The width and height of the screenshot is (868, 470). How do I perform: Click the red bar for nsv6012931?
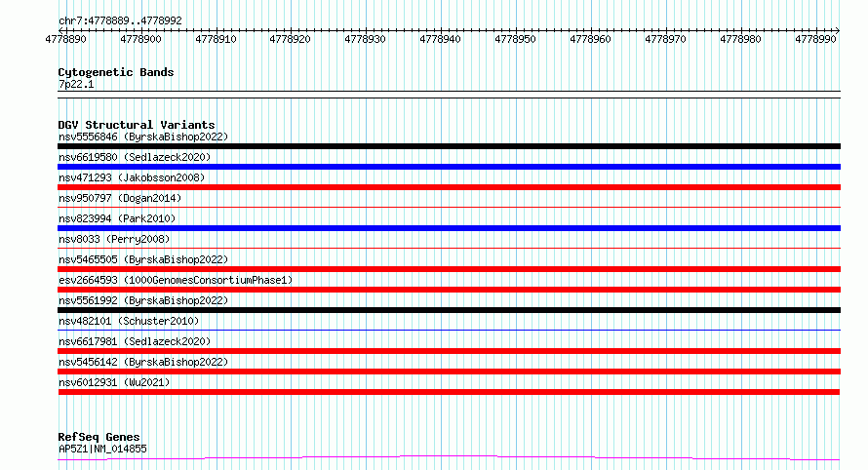pos(449,392)
